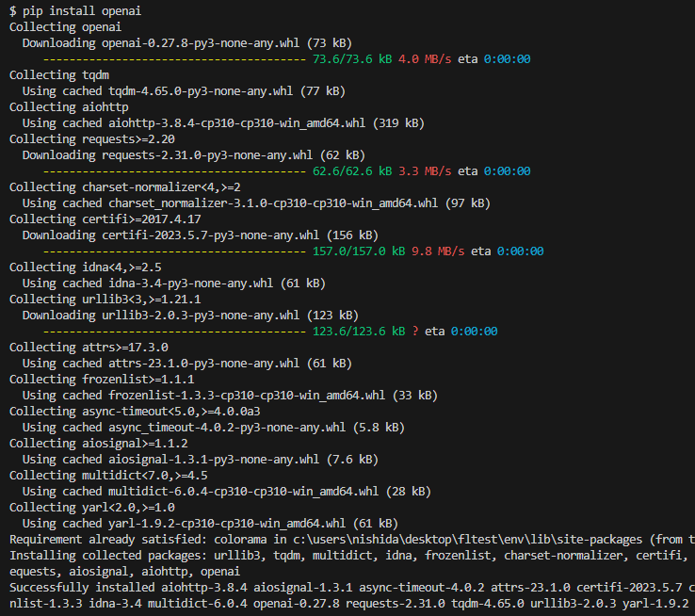Click 'aiohttp-3.8.4-cp310-cp310-win_amd64.whl' filename
Viewport: 695px width, 616px height.
tap(237, 122)
